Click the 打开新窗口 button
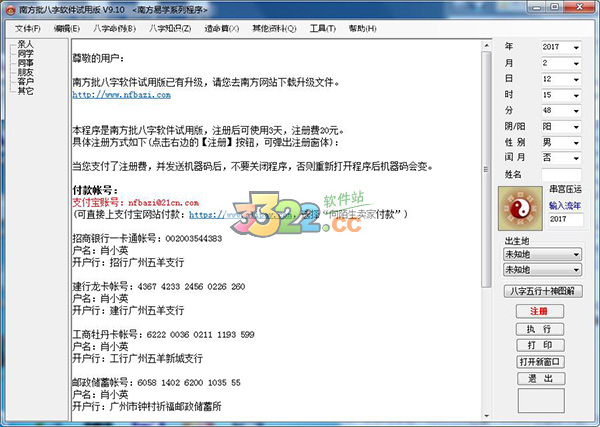 [x=540, y=362]
